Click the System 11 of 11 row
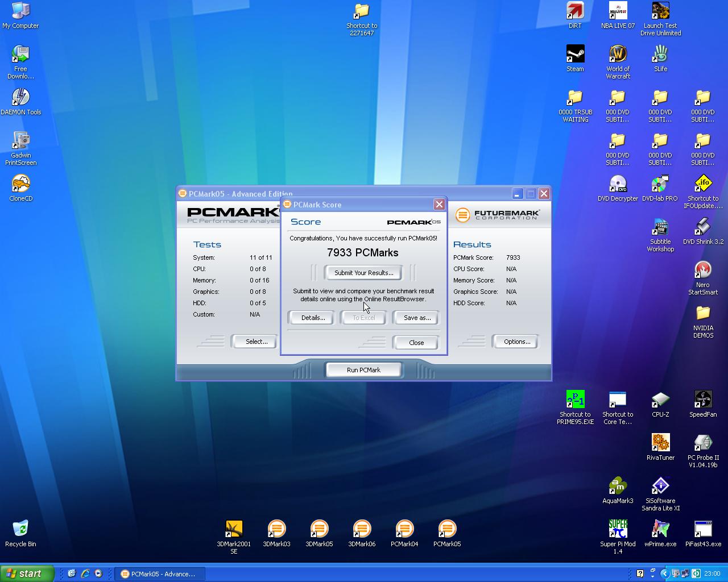The height and width of the screenshot is (582, 728). 233,257
